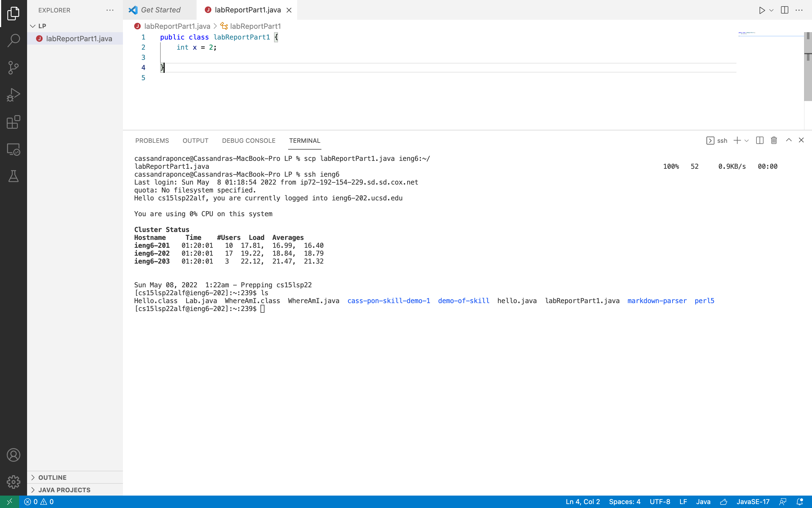Screen dimensions: 812x508
Task: Switch to the Get Started tab
Action: (x=160, y=10)
